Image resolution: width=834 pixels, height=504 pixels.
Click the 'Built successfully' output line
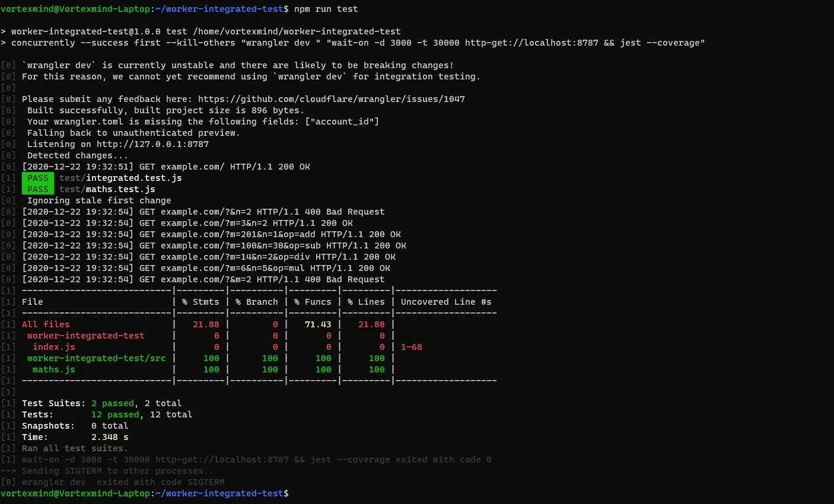pyautogui.click(x=165, y=110)
